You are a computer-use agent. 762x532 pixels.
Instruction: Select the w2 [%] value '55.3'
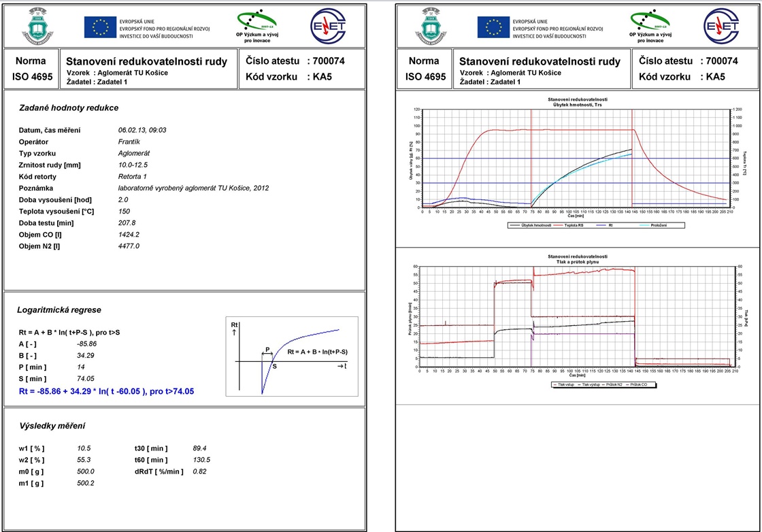tap(84, 460)
